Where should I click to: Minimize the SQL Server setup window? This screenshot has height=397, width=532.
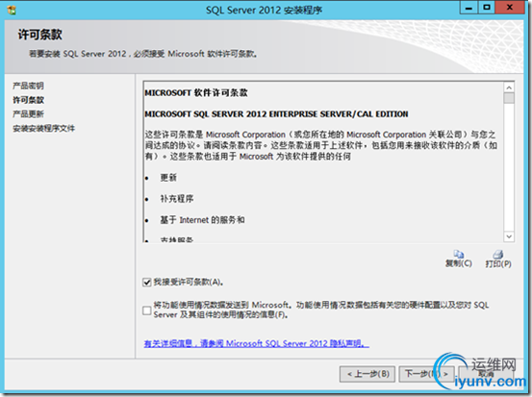(469, 8)
